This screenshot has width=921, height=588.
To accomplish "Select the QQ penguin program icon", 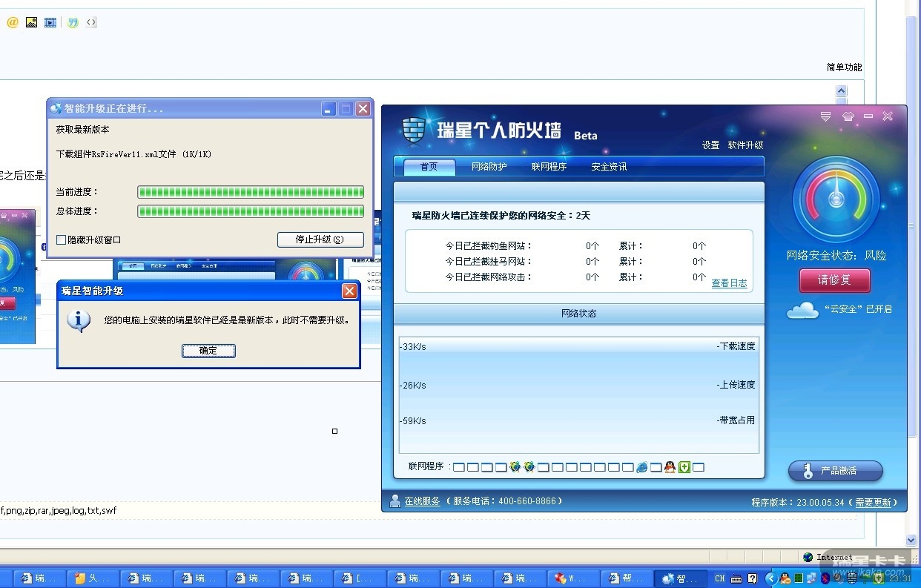I will pyautogui.click(x=670, y=467).
